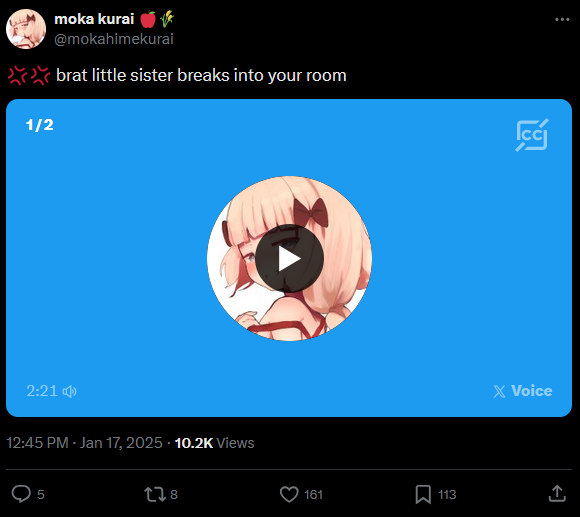Mute the audio with the speaker icon
Screen dimensions: 580x517
click(x=70, y=391)
